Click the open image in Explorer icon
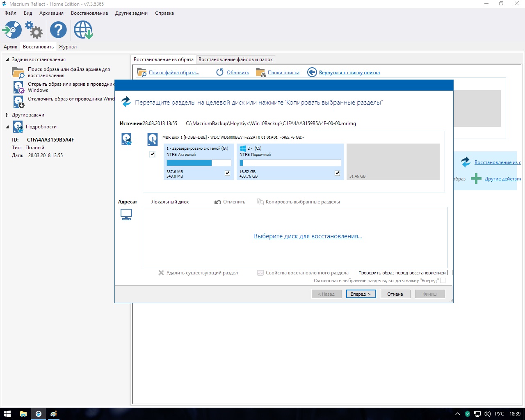 [x=19, y=87]
